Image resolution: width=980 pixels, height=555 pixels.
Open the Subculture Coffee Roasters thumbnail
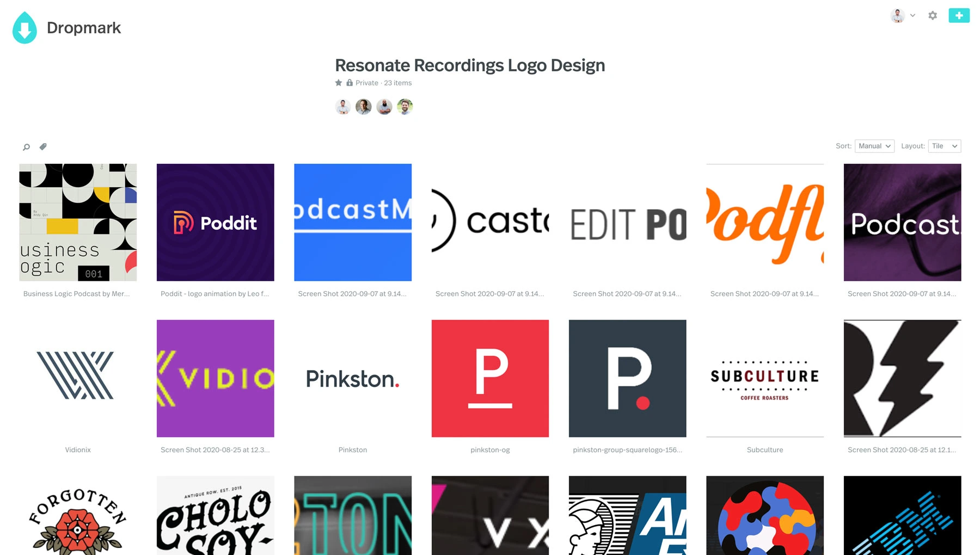coord(765,379)
